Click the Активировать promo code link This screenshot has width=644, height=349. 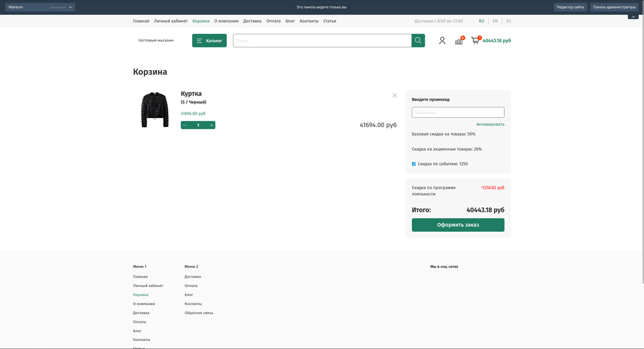490,124
